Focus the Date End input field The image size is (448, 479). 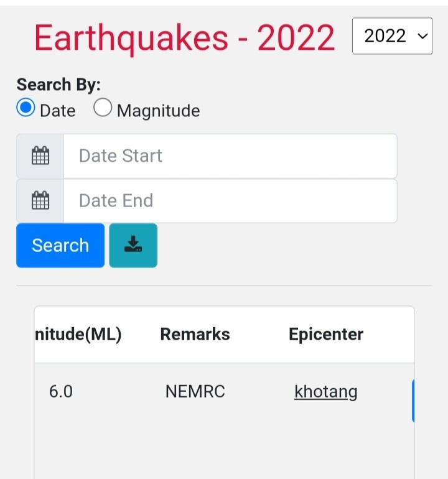click(x=230, y=201)
